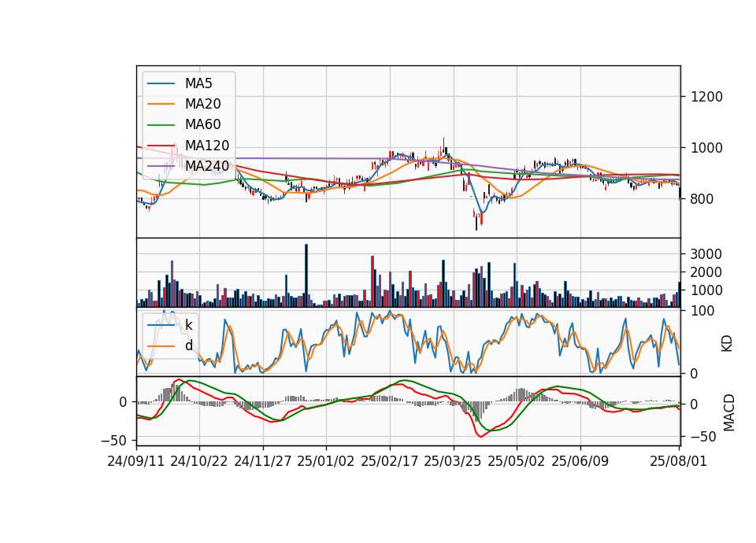Click the 25/06/09 date axis label

[580, 461]
